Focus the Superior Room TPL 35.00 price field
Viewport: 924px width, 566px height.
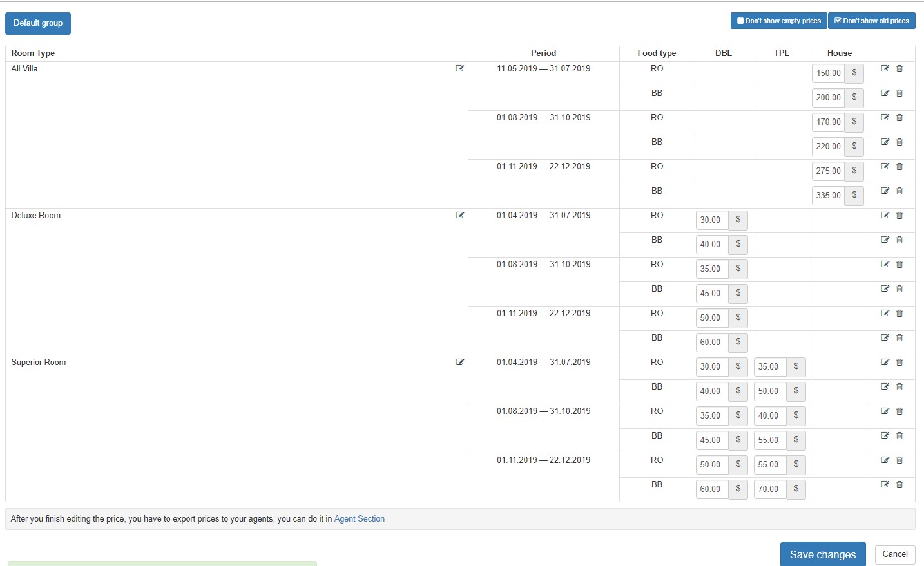click(x=769, y=366)
